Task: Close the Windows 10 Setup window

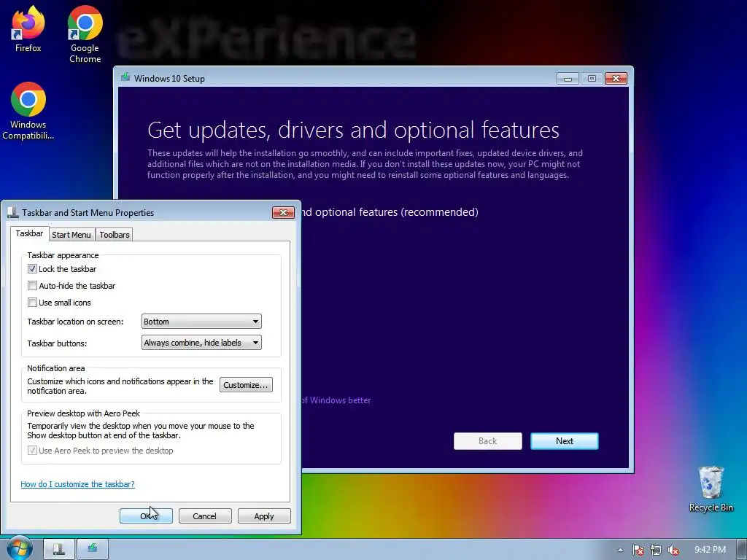Action: click(x=616, y=79)
